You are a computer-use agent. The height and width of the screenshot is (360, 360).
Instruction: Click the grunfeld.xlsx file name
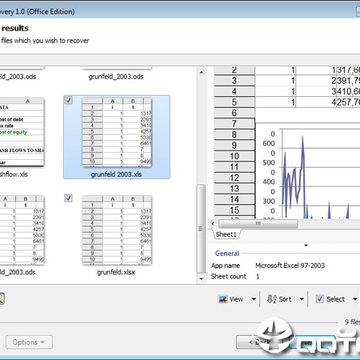pyautogui.click(x=116, y=272)
